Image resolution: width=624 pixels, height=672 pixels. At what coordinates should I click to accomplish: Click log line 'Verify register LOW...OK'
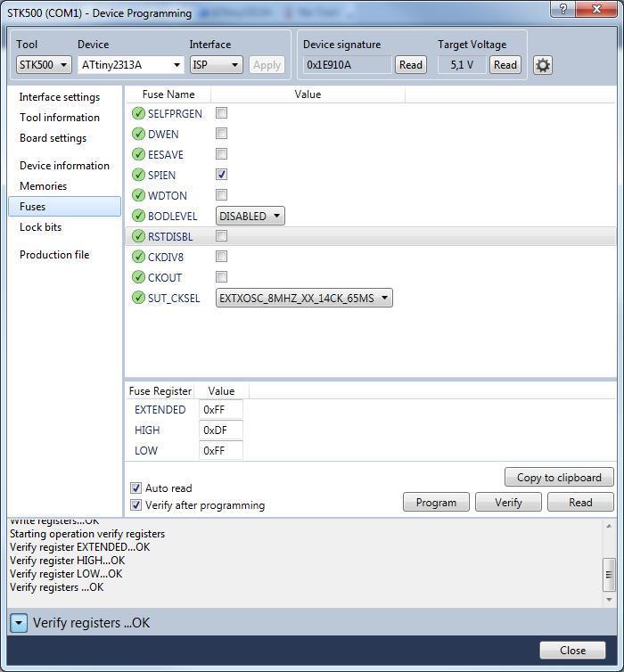pos(66,574)
